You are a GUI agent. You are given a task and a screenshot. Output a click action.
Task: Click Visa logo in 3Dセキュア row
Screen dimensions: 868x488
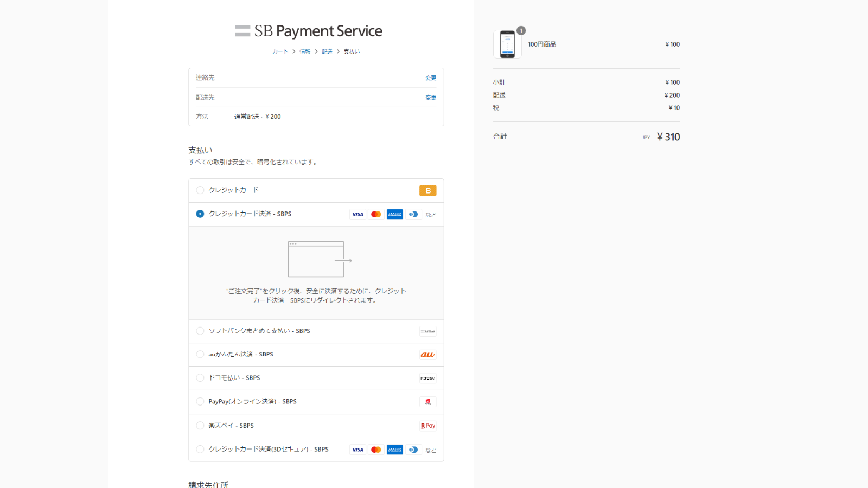click(x=358, y=450)
